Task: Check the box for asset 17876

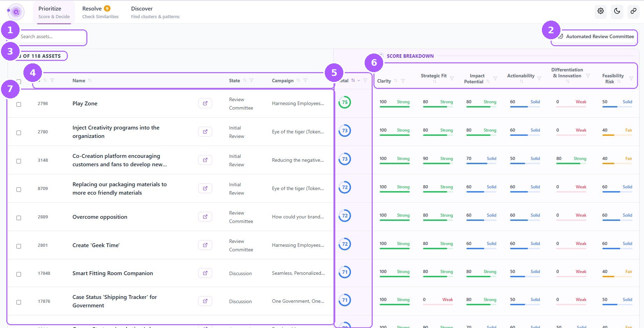Action: (x=19, y=302)
